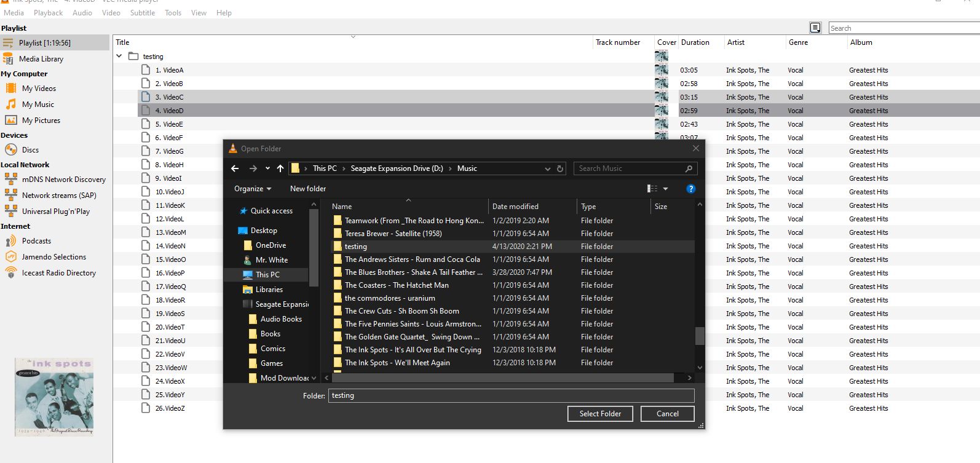Cancel the Open Folder dialog

tap(668, 414)
